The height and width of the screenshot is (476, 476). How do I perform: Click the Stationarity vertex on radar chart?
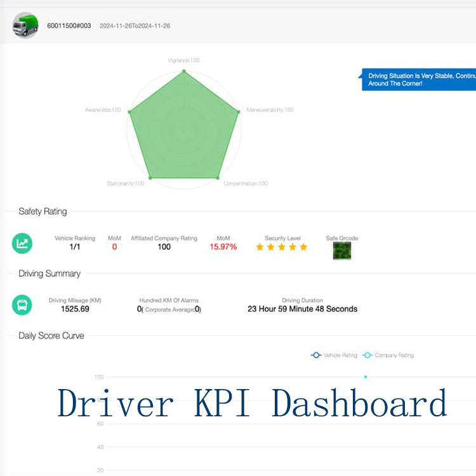point(150,177)
